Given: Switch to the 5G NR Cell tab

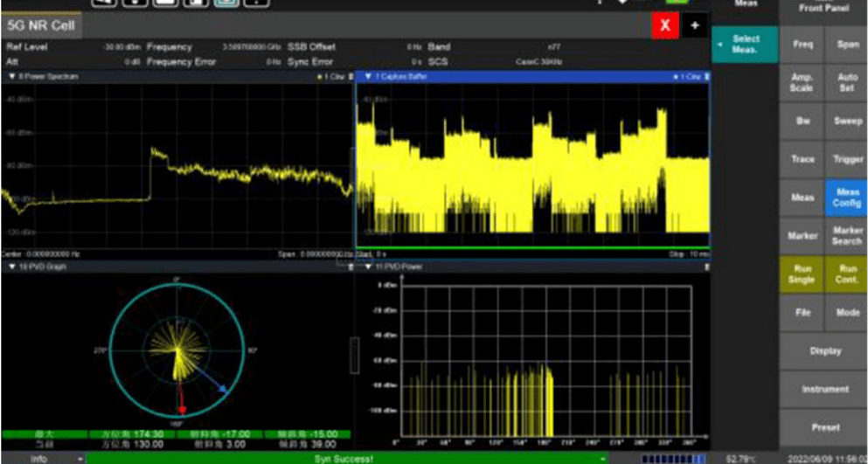Looking at the screenshot, I should pos(41,25).
